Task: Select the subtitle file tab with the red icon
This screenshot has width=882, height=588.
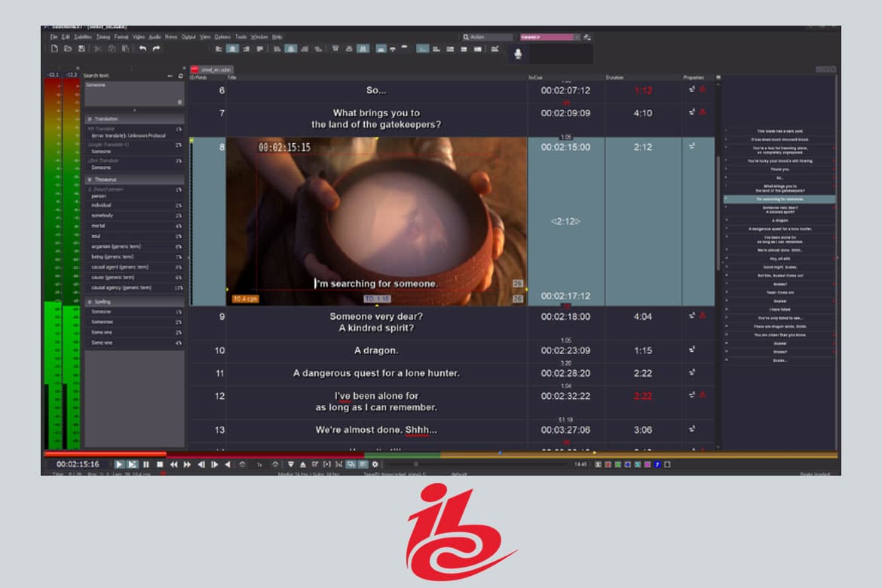Action: 212,70
